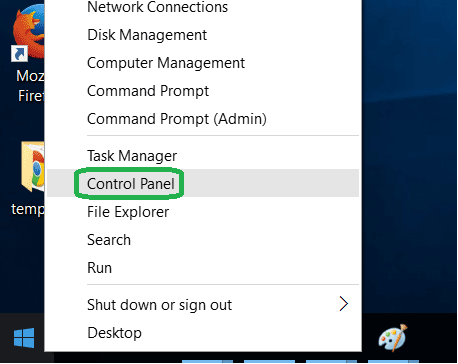Viewport: 458px width, 364px height.
Task: Click the Windows Start button
Action: click(24, 338)
